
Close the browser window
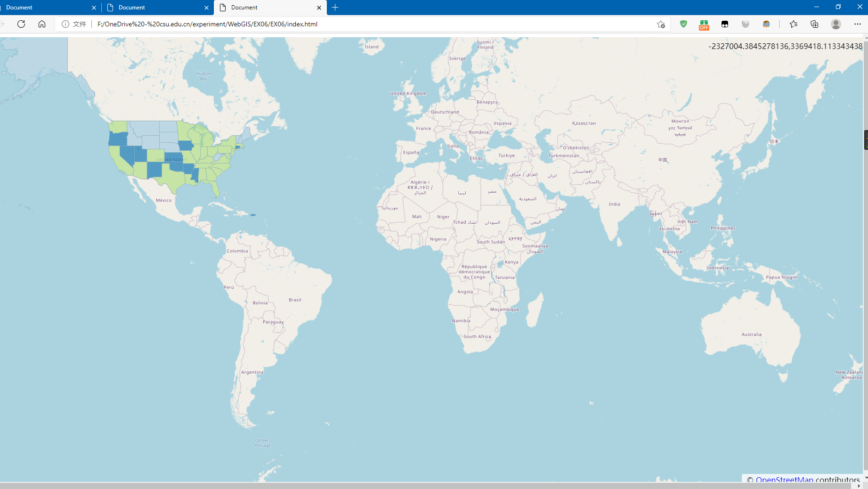(860, 7)
